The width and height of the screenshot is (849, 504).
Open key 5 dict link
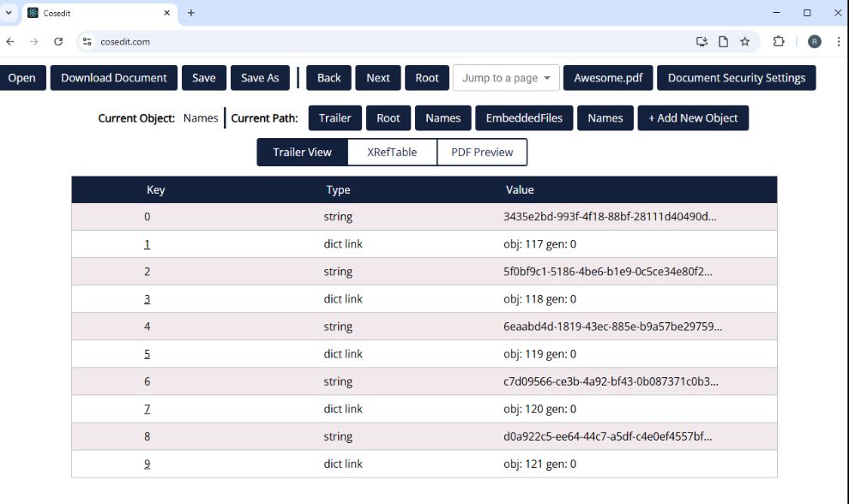pos(147,354)
